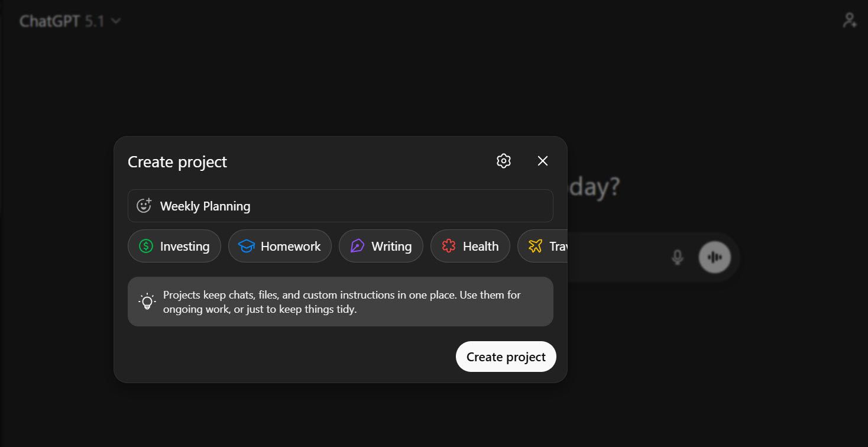Open project settings gear icon
868x447 pixels.
pos(504,161)
